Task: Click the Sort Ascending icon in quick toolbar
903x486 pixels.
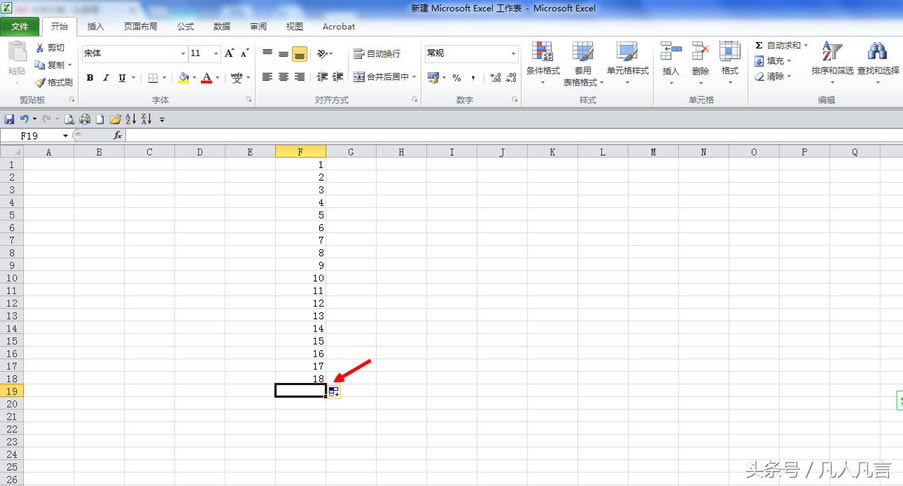Action: pyautogui.click(x=130, y=119)
